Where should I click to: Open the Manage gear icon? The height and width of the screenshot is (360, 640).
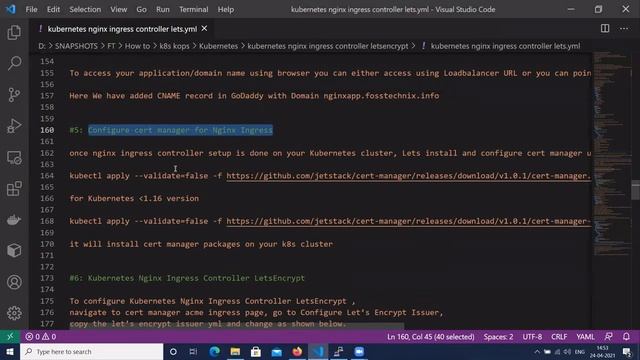(14, 313)
